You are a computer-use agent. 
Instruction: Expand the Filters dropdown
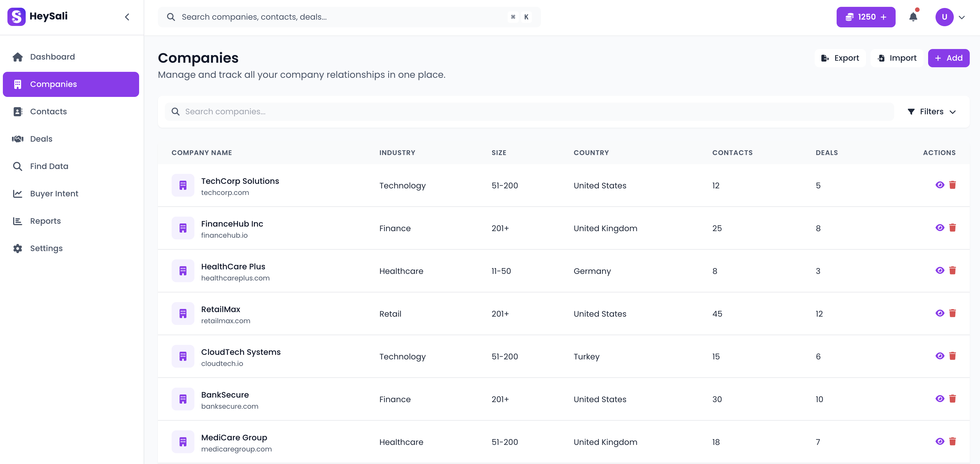click(932, 111)
